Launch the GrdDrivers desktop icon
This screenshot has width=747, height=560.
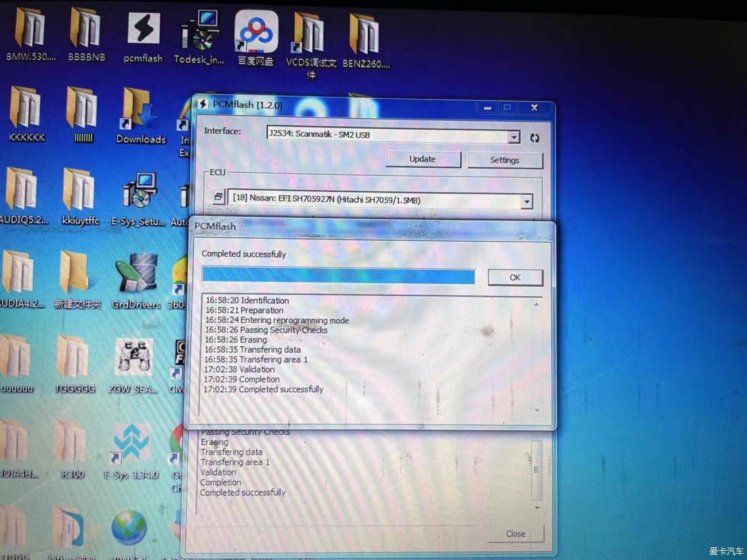coord(136,281)
